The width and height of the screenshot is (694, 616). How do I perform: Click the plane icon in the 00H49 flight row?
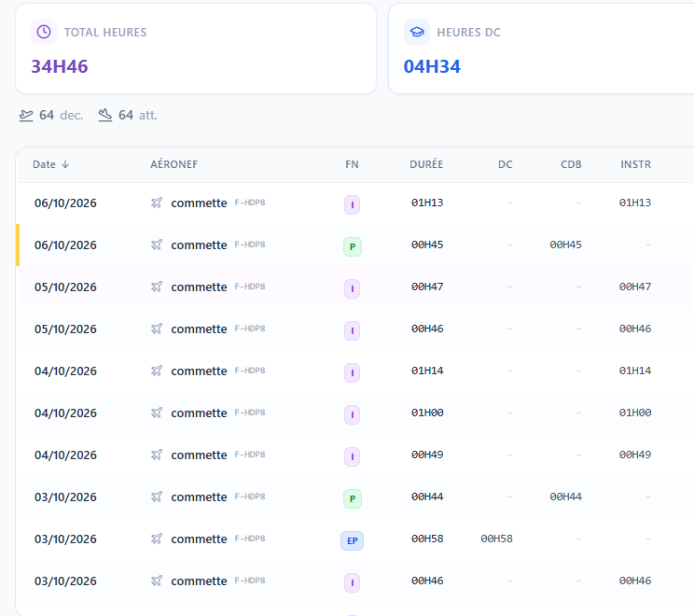click(x=157, y=455)
